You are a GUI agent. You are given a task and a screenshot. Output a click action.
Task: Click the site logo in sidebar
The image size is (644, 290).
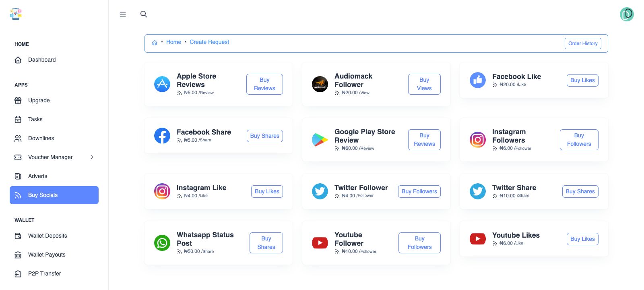pyautogui.click(x=16, y=14)
